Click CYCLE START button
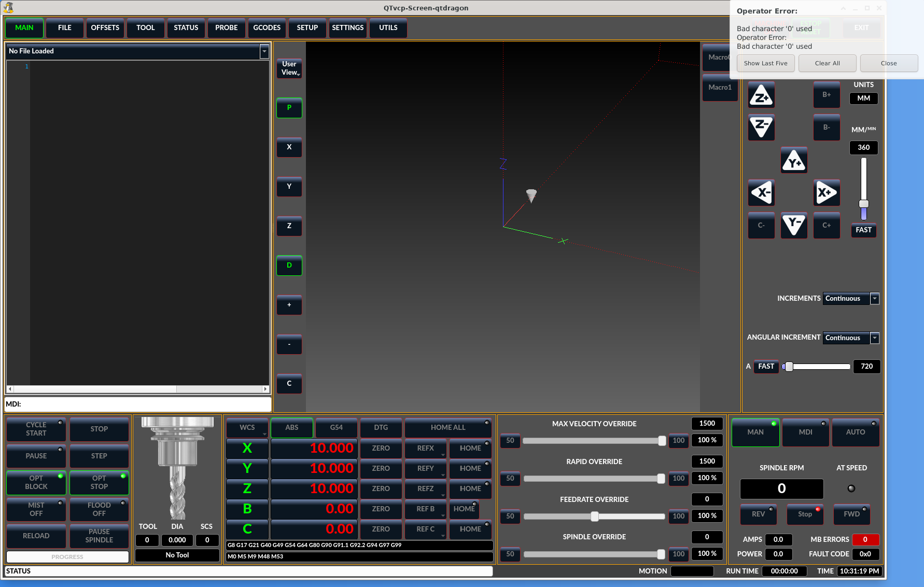The width and height of the screenshot is (924, 587). point(36,429)
